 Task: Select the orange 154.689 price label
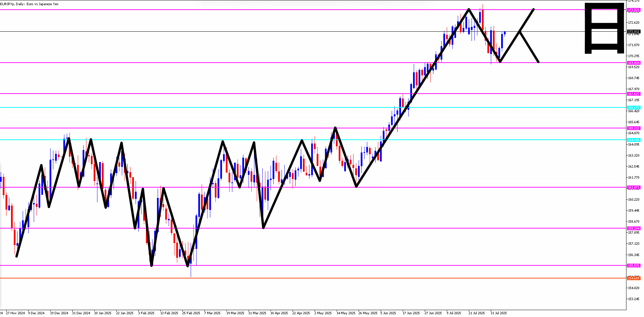point(634,278)
